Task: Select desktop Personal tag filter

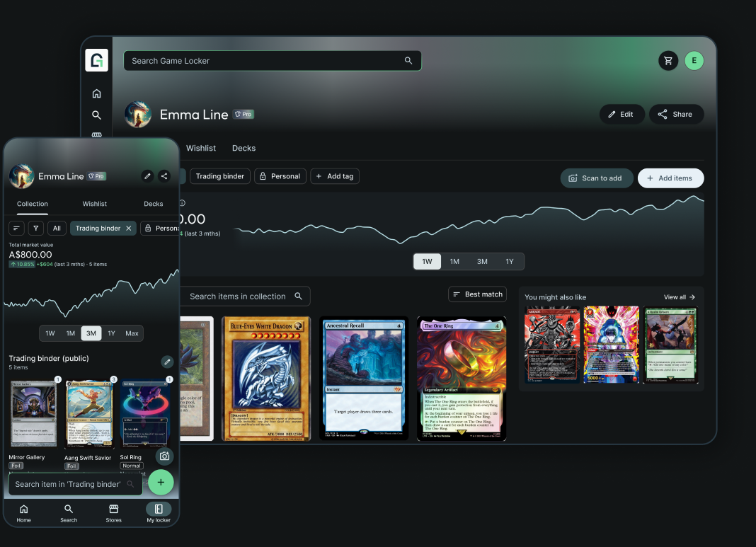Action: tap(280, 176)
